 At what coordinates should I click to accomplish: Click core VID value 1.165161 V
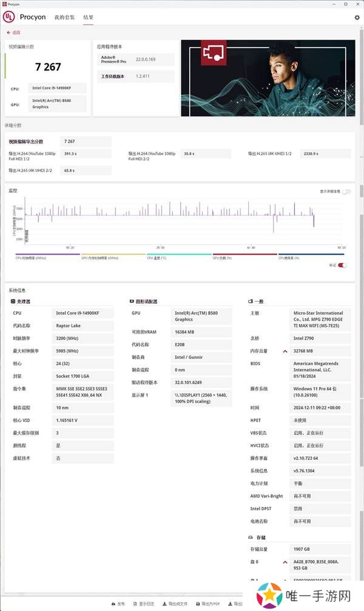click(83, 420)
